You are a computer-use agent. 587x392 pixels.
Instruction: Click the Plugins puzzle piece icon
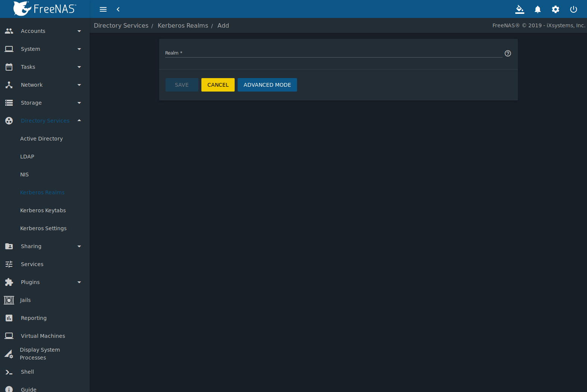[9, 282]
